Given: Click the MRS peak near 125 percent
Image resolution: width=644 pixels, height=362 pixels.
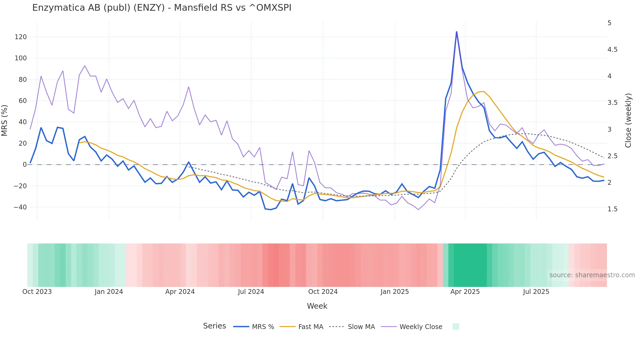Looking at the screenshot, I should click(457, 32).
